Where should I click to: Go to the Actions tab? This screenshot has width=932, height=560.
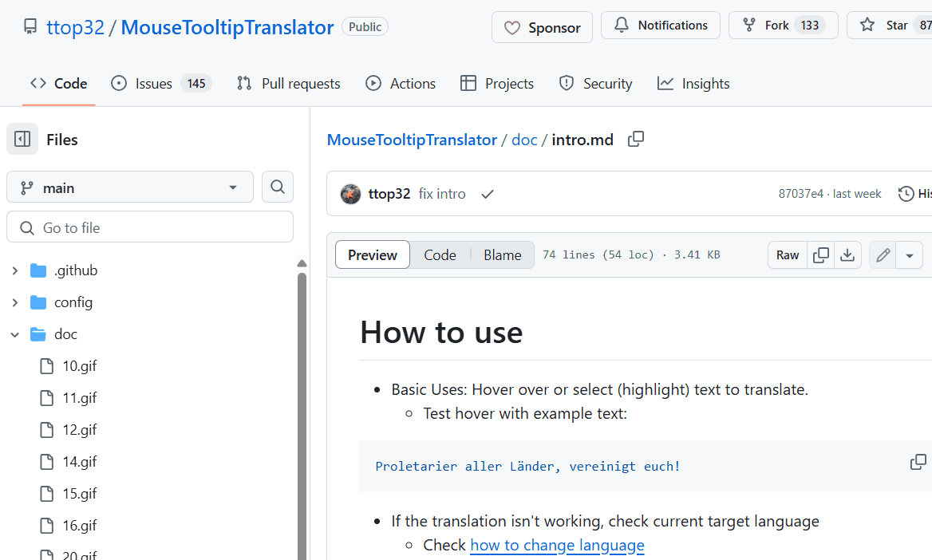400,83
